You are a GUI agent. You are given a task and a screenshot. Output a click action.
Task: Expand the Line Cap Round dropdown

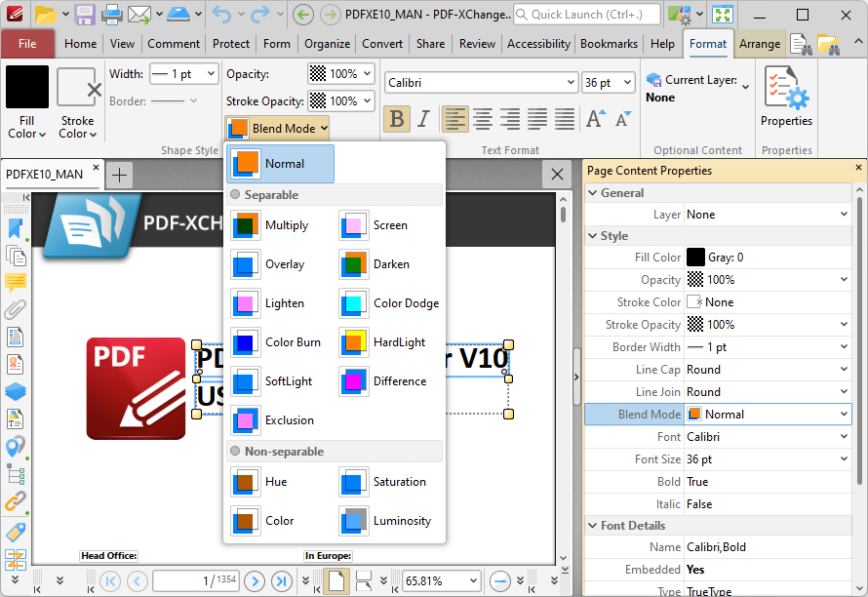(844, 370)
